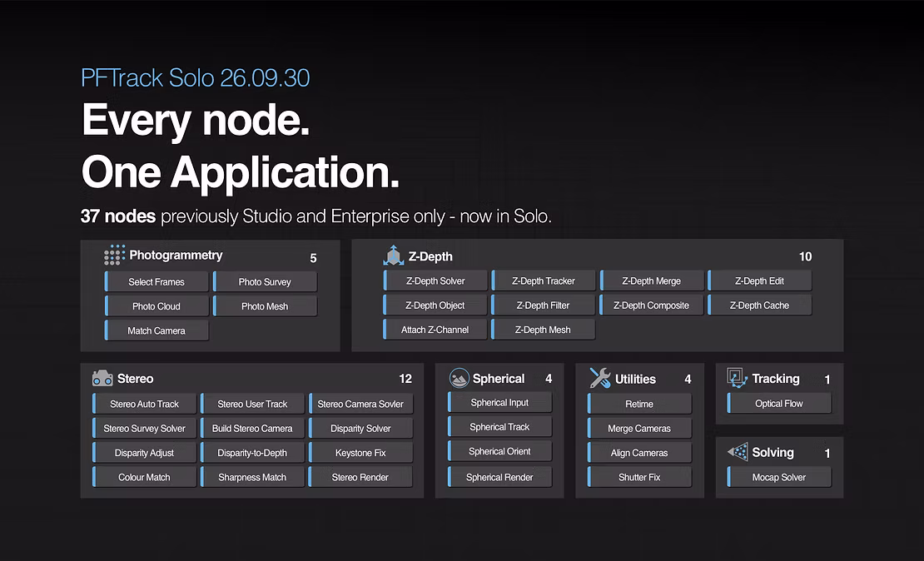Click the Z-Depth node count 10

click(x=805, y=256)
